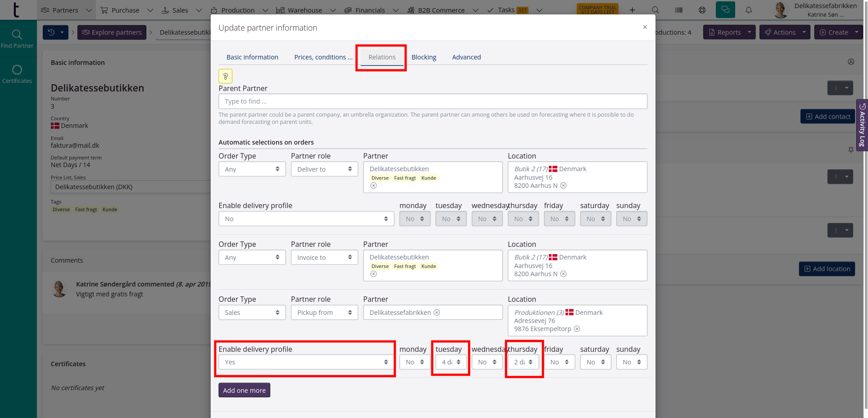Change the tuesday delivery days selector
The width and height of the screenshot is (868, 418).
tap(451, 362)
